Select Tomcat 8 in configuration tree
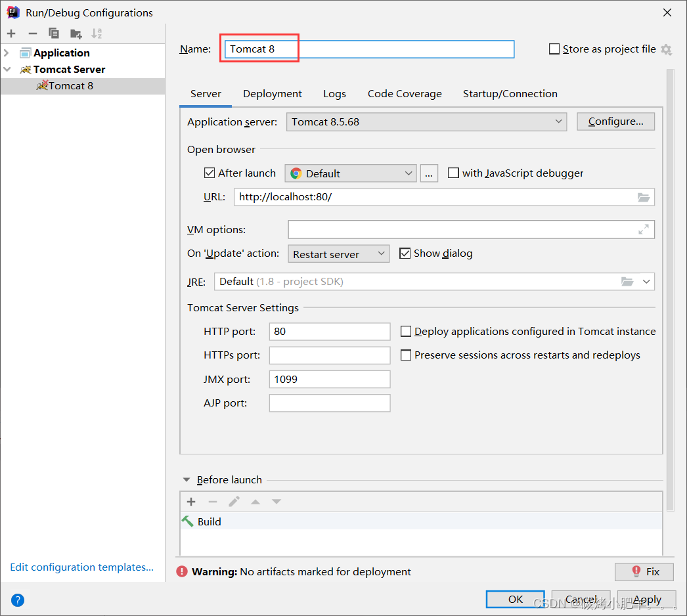This screenshot has height=616, width=687. pos(83,86)
